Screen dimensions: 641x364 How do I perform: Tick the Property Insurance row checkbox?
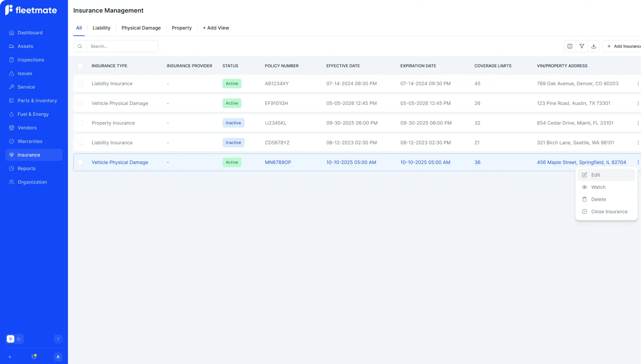80,123
